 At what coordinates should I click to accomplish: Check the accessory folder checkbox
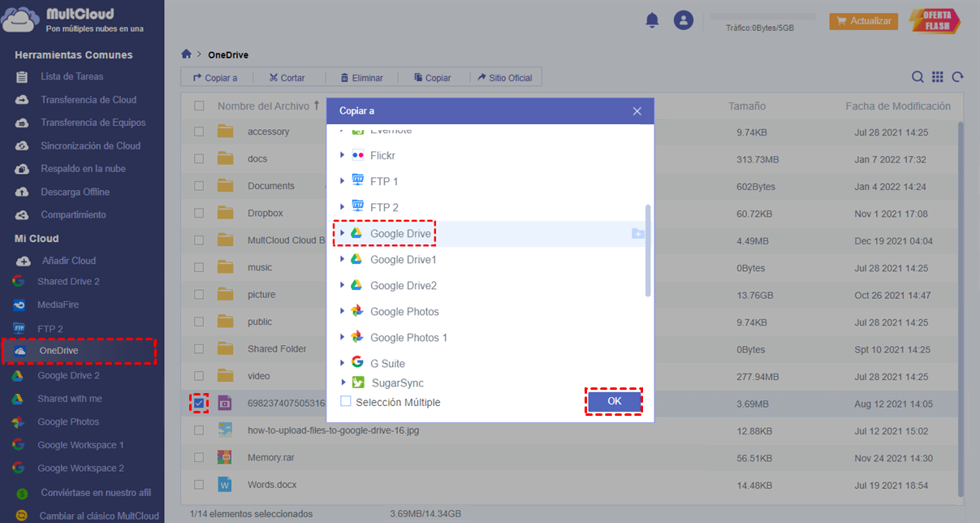coord(200,132)
